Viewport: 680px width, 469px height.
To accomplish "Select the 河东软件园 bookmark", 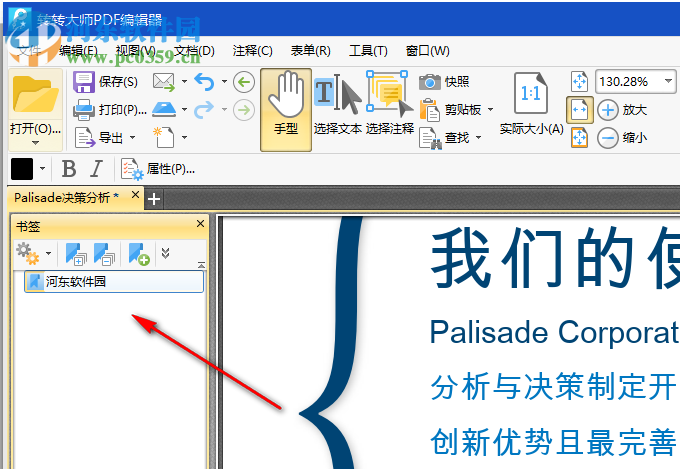I will [114, 282].
